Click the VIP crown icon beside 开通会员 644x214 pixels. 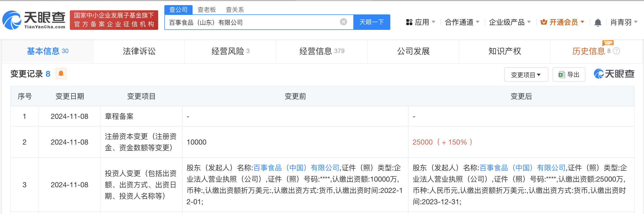(x=544, y=22)
